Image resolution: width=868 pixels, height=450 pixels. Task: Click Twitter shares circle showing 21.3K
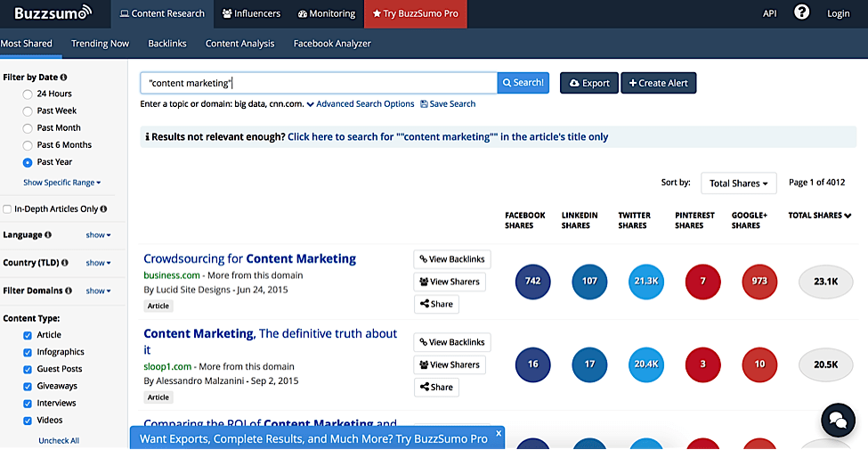point(646,282)
